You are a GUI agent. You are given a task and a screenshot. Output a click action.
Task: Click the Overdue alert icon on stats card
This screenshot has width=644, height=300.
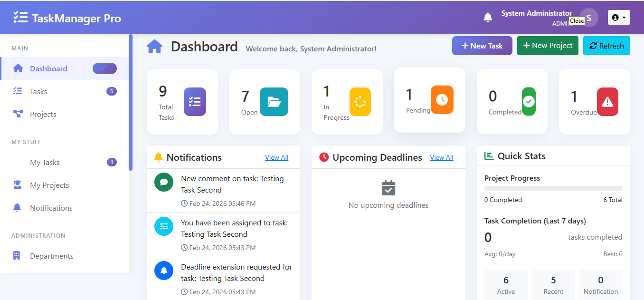pos(607,101)
